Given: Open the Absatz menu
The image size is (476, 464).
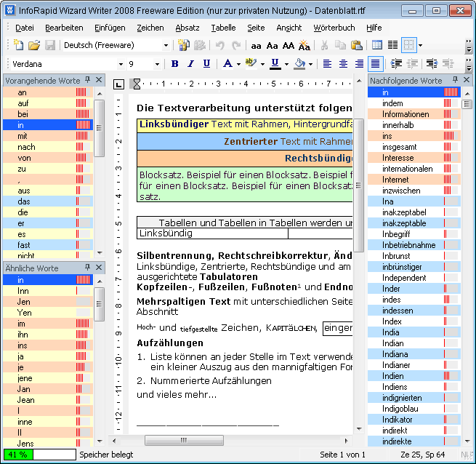Looking at the screenshot, I should [187, 28].
